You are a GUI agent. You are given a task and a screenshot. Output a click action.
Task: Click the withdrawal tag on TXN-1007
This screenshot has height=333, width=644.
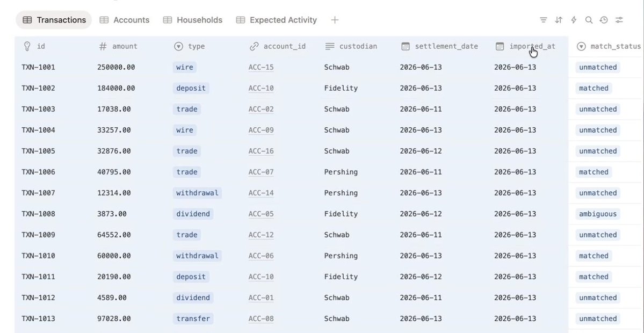coord(197,193)
